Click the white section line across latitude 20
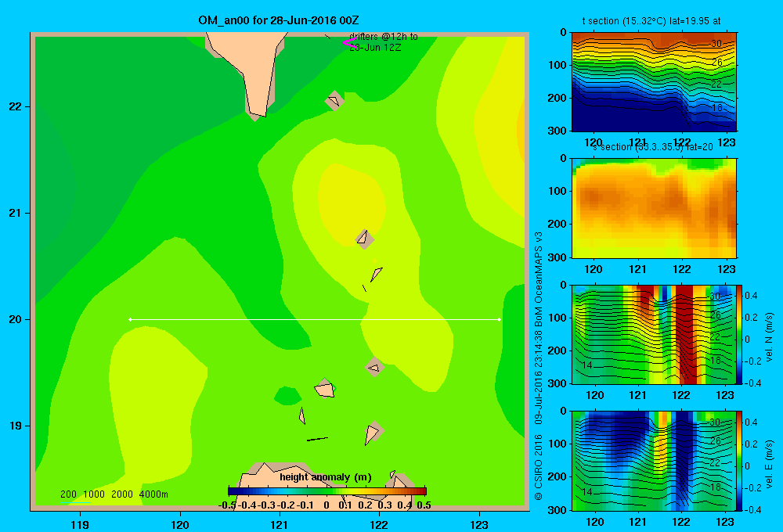This screenshot has height=532, width=783. (315, 319)
